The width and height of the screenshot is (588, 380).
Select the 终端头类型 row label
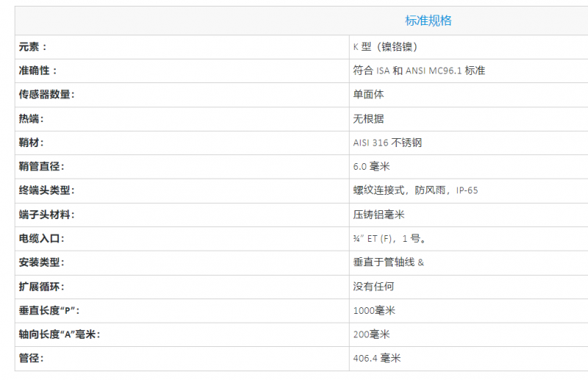[47, 191]
